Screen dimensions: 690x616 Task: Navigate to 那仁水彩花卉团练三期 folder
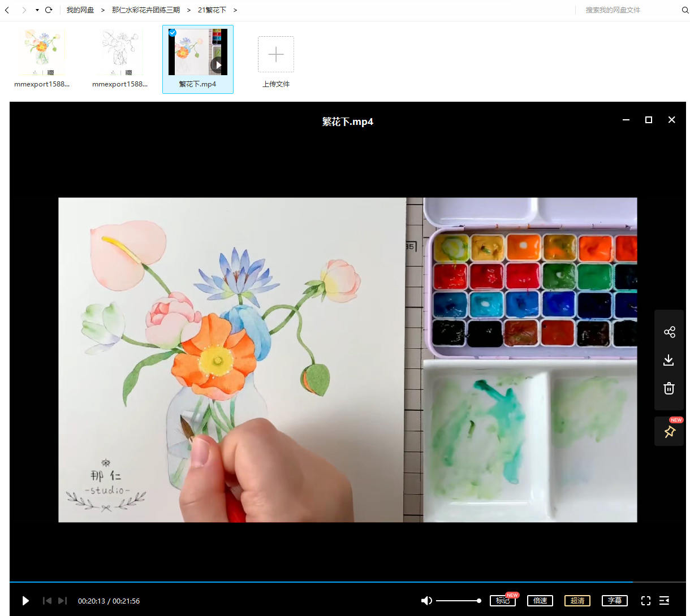[x=145, y=10]
